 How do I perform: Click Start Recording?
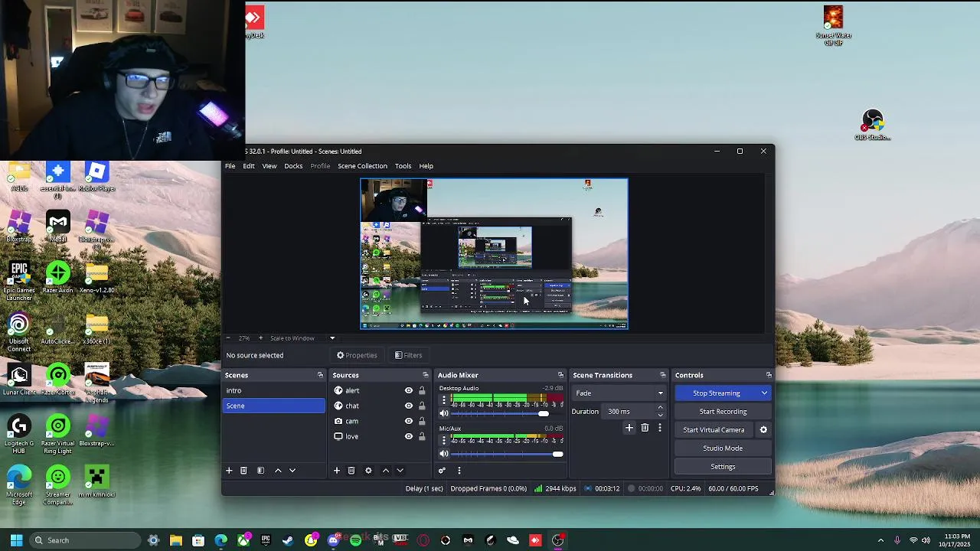pos(723,412)
